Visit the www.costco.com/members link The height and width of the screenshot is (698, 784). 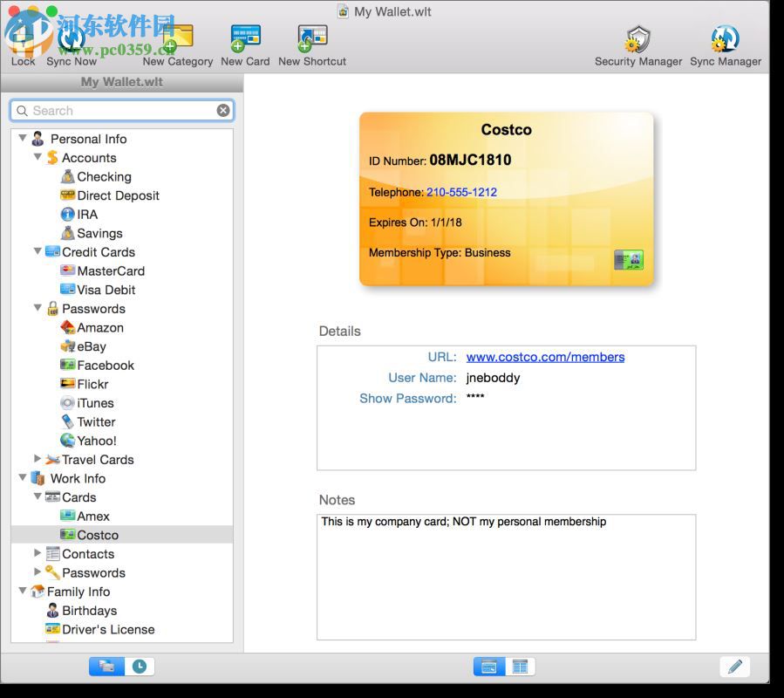click(x=543, y=356)
